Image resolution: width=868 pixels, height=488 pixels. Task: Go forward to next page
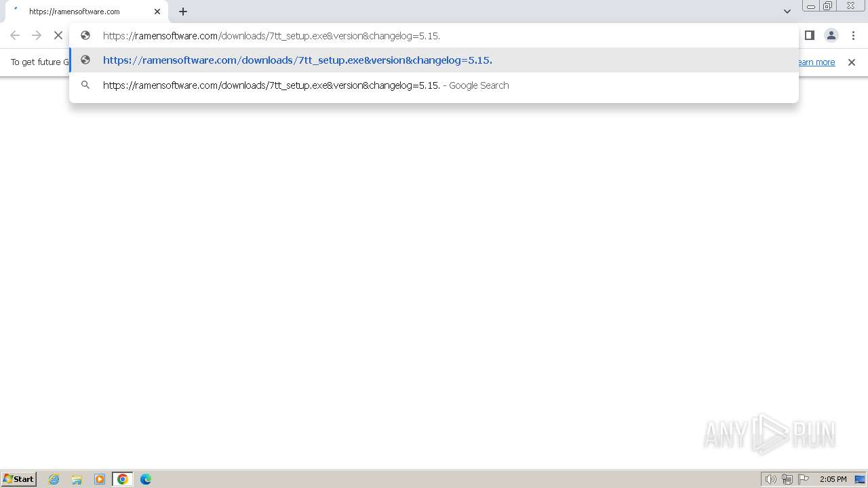coord(37,35)
